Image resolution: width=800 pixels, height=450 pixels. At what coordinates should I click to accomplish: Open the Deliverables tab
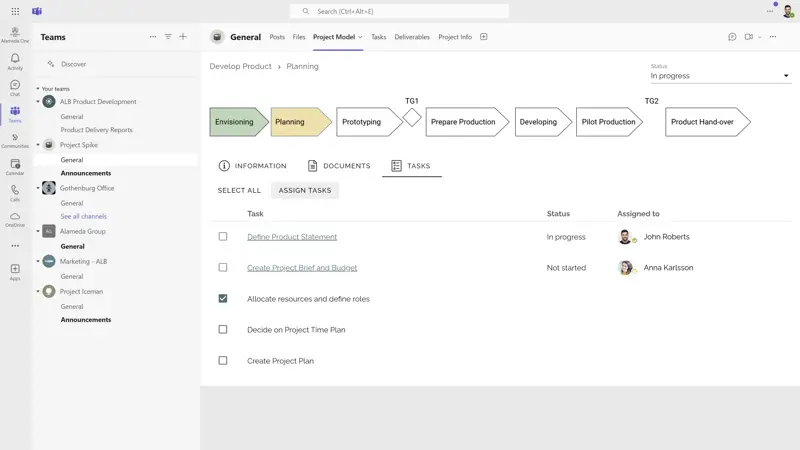tap(412, 37)
